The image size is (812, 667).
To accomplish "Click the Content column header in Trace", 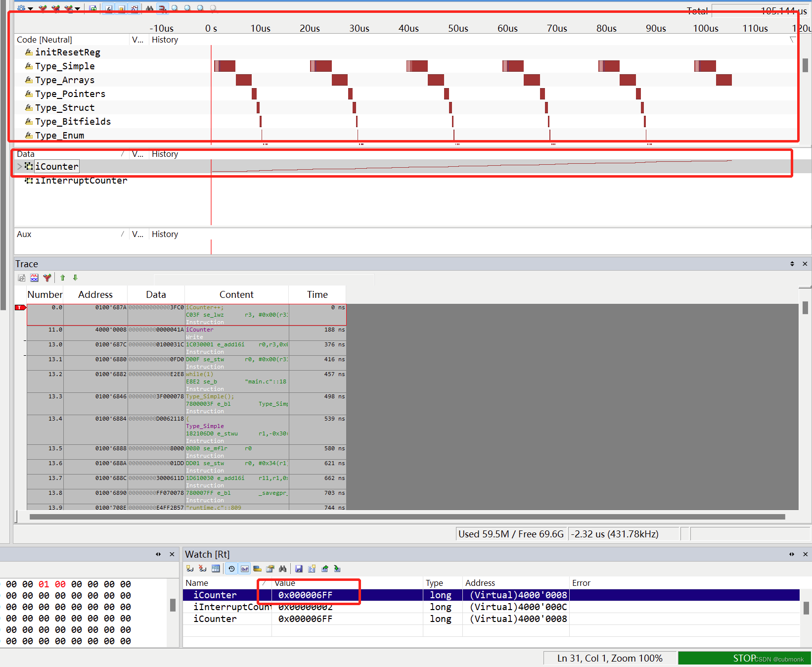I will click(236, 295).
